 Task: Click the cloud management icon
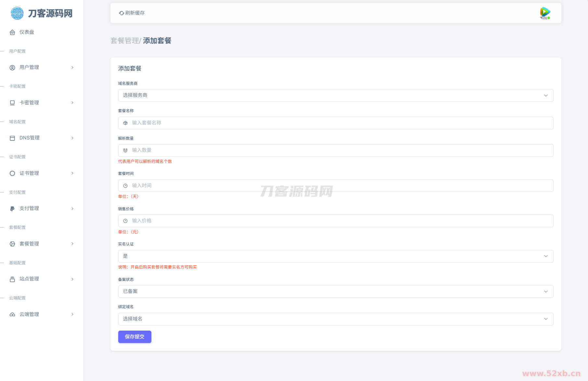point(12,314)
